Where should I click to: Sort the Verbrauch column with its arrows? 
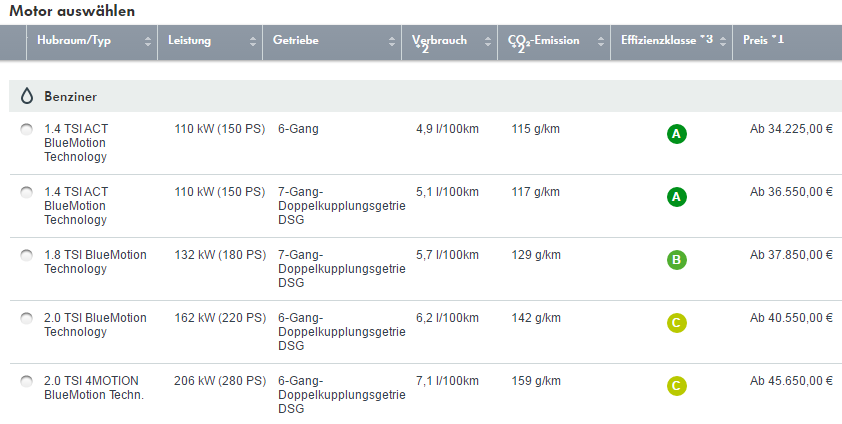[x=488, y=41]
